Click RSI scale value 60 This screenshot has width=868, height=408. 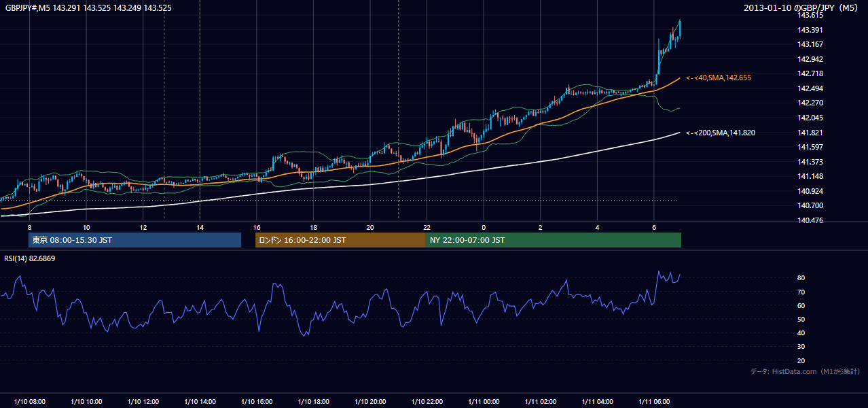click(x=801, y=306)
